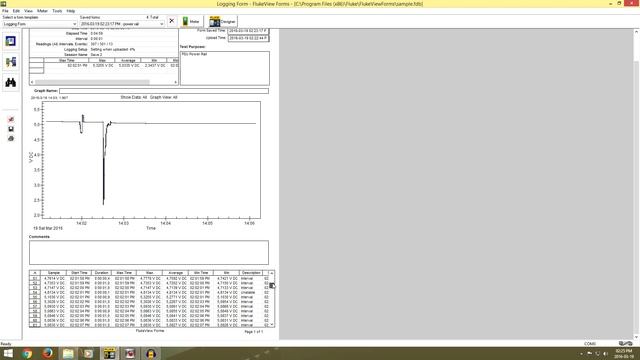Screen dimensions: 640x360
Task: Click the data table scrollbar thumb
Action: (x=272, y=286)
